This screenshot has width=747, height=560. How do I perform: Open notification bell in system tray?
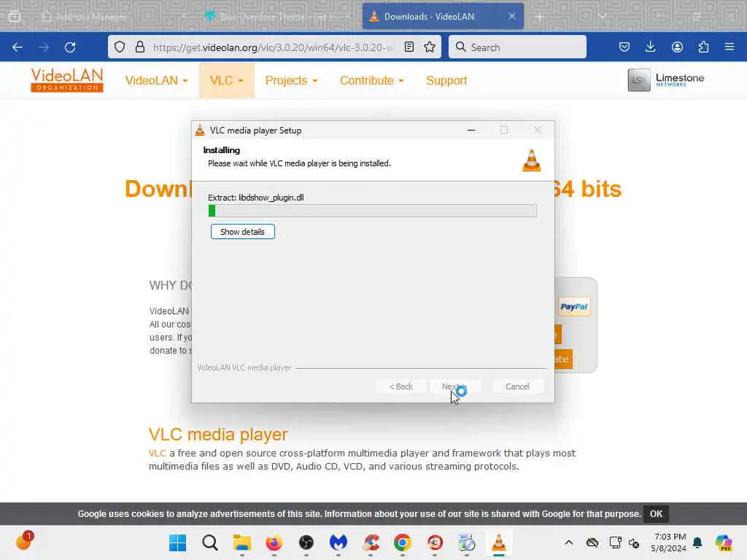tap(697, 542)
